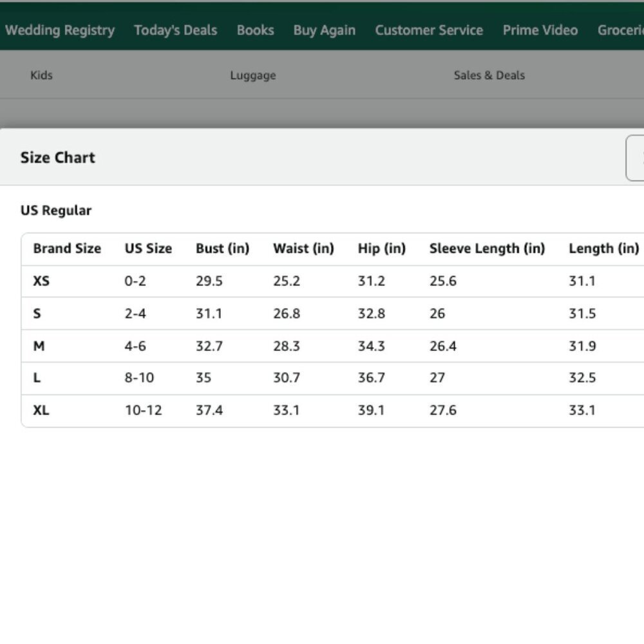
Task: Select the M brand size row
Action: tap(39, 346)
